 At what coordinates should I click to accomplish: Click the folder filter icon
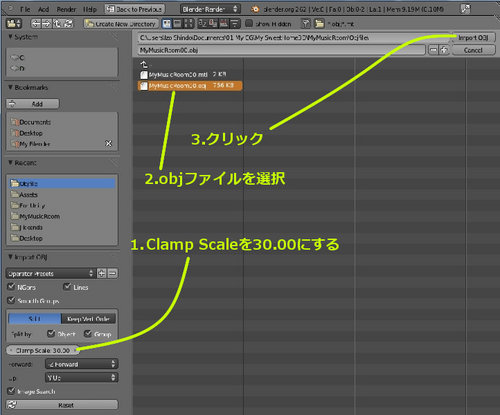click(x=319, y=24)
